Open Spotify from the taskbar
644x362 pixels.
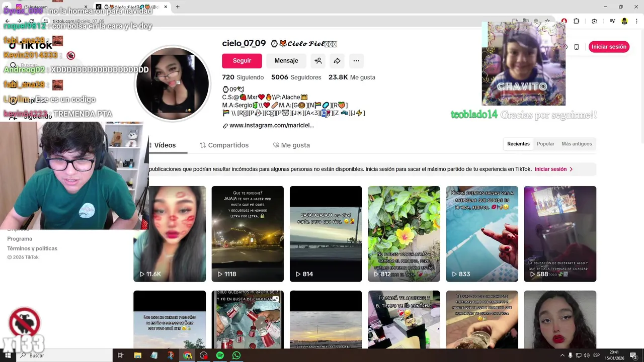[220, 355]
